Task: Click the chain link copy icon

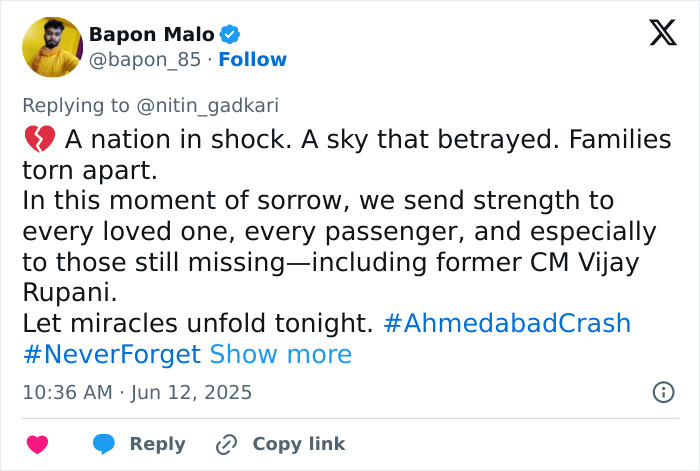Action: coord(226,444)
